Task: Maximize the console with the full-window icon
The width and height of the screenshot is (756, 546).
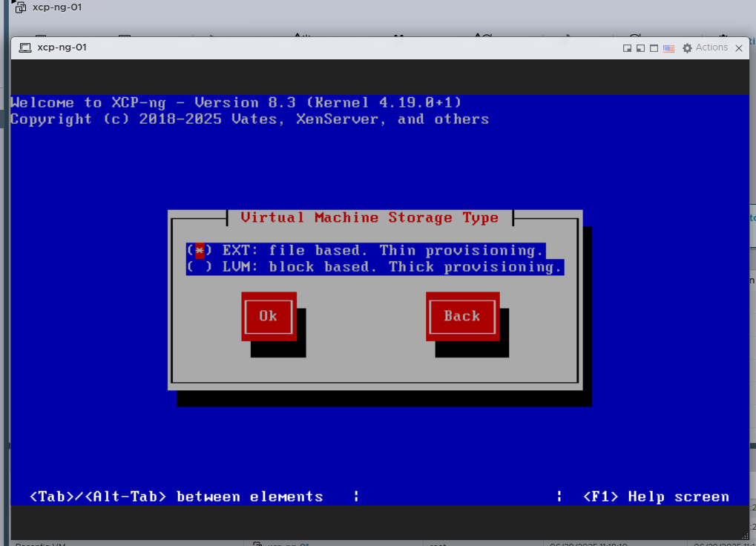Action: [x=654, y=48]
